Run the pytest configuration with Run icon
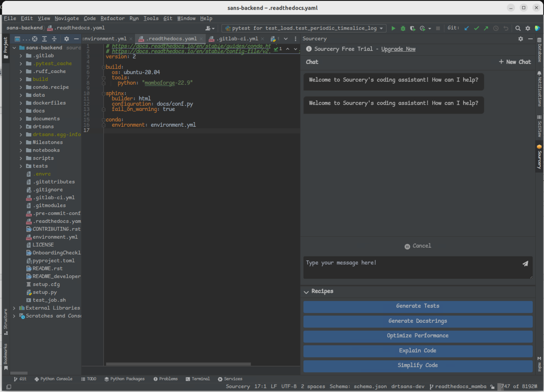The width and height of the screenshot is (544, 392). (393, 28)
